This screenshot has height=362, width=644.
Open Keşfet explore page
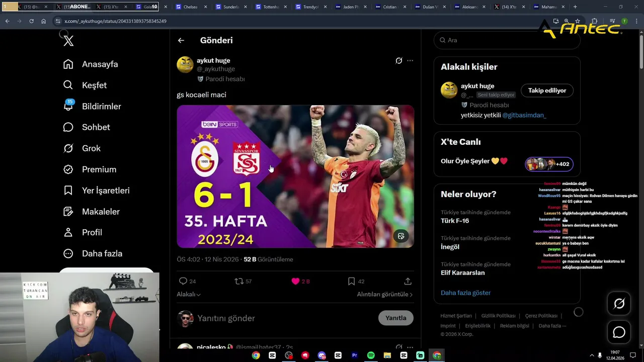pyautogui.click(x=85, y=85)
